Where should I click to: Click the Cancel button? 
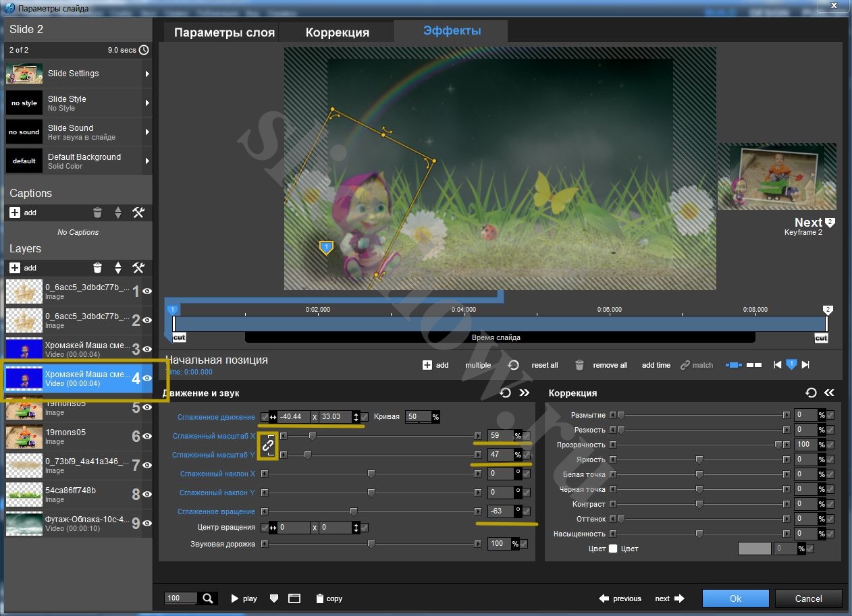pyautogui.click(x=809, y=598)
